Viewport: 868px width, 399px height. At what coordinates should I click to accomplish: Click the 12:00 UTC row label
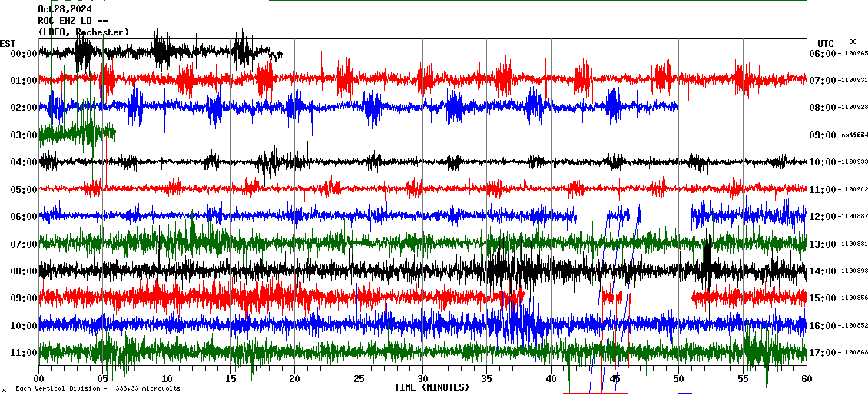tap(822, 217)
